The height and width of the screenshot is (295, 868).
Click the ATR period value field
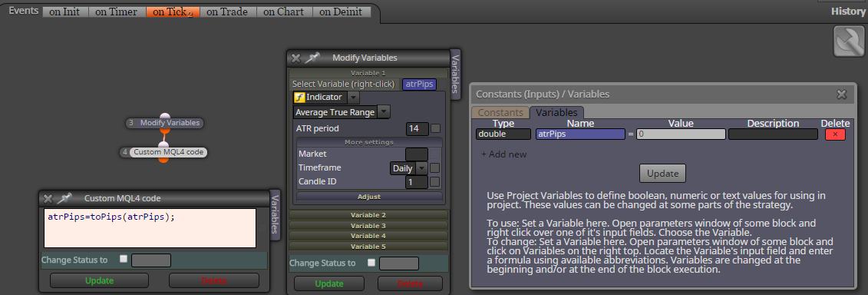[417, 128]
